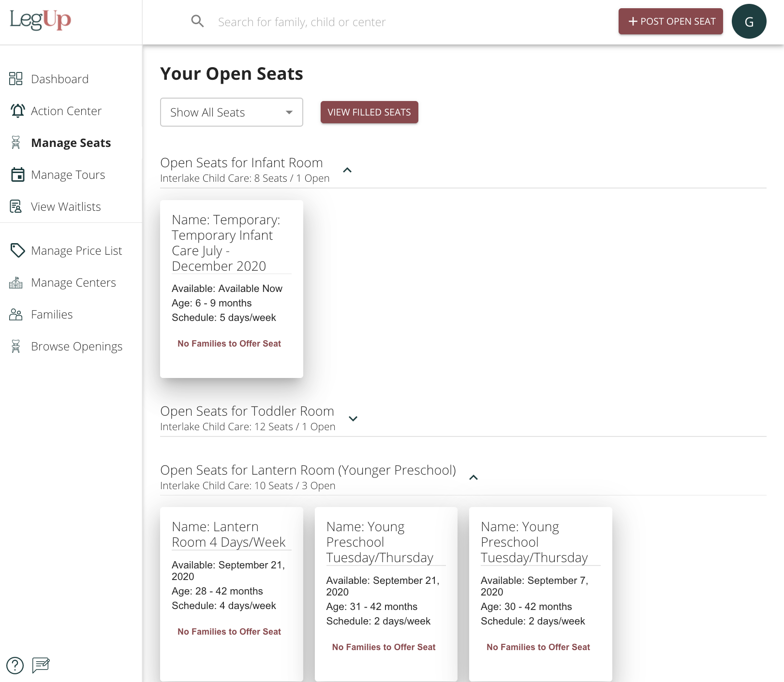The width and height of the screenshot is (784, 682).
Task: Click the Manage Price List tag icon
Action: 18,250
